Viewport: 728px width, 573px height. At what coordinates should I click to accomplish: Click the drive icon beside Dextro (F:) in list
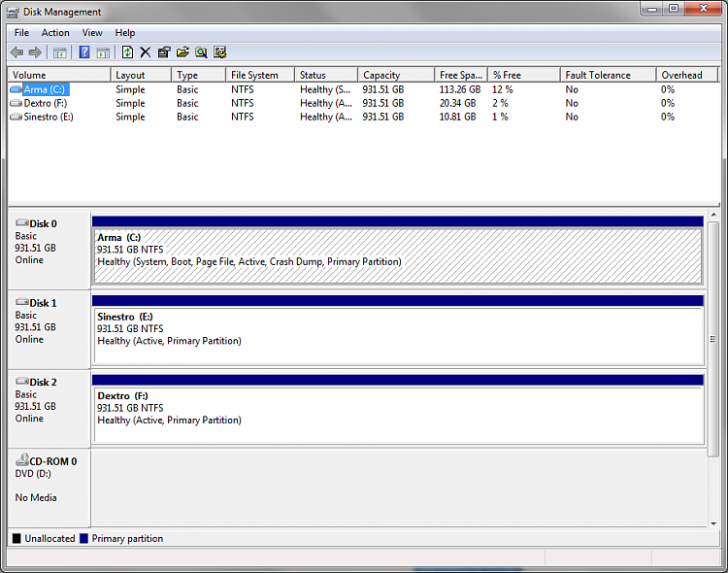(x=16, y=103)
